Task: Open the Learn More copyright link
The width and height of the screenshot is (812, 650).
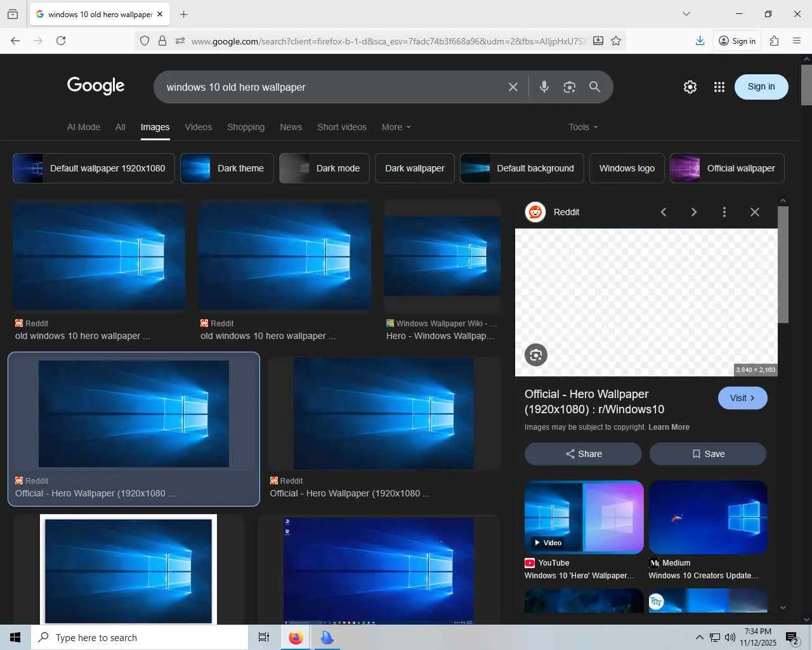Action: coord(669,427)
